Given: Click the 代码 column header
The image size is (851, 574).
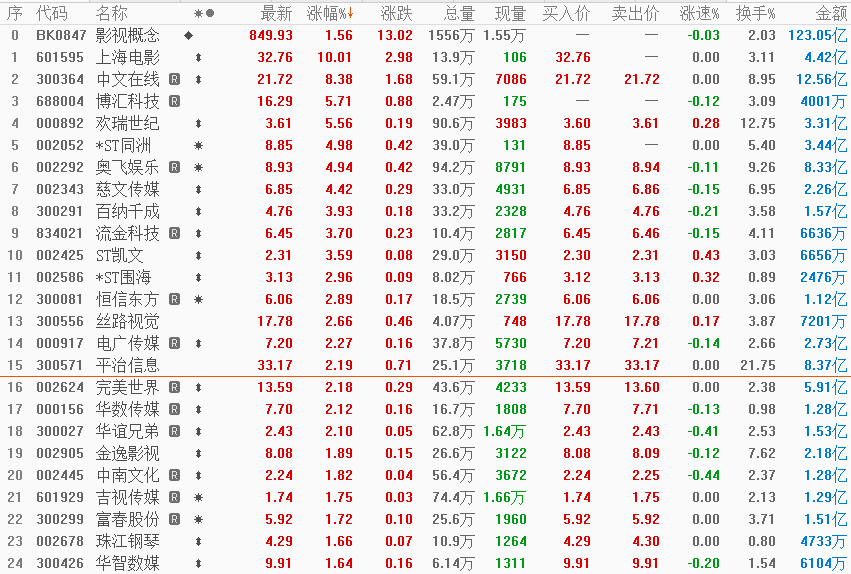Looking at the screenshot, I should (52, 13).
